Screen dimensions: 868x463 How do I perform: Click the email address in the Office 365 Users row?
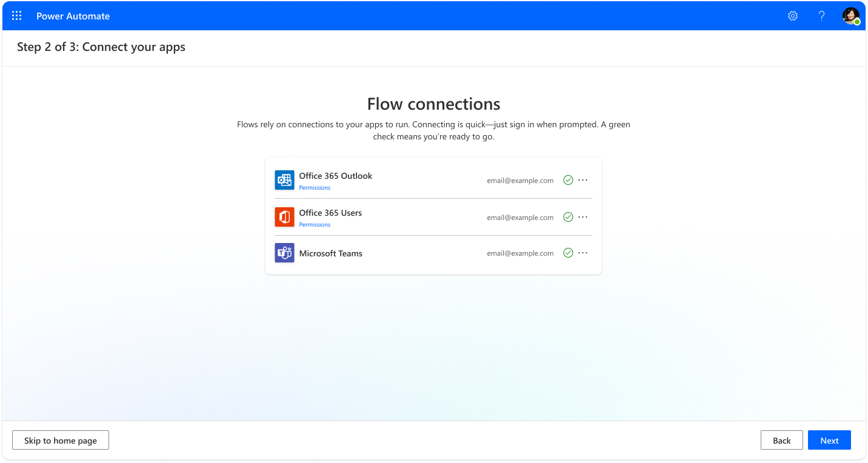520,218
